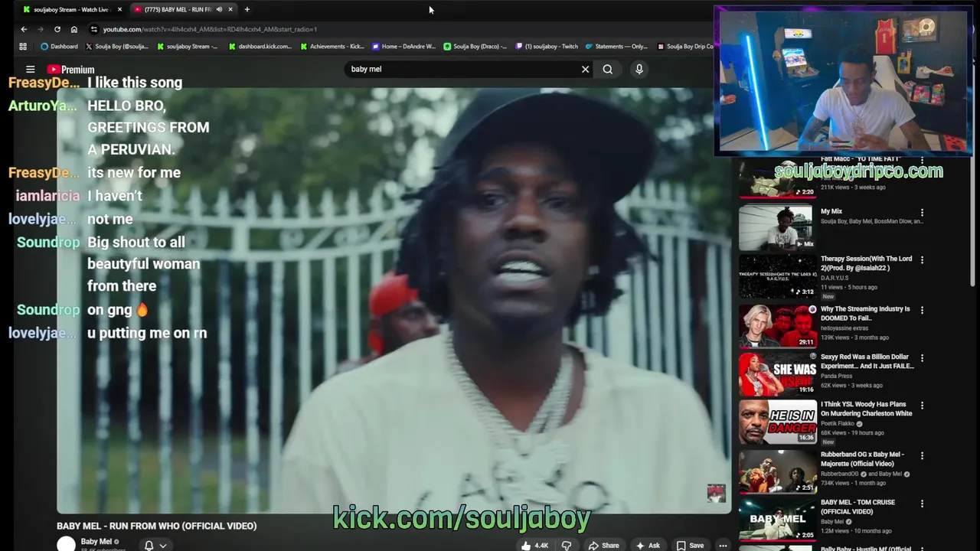980x551 pixels.
Task: Clear the 'baby mel' search text
Action: click(585, 69)
